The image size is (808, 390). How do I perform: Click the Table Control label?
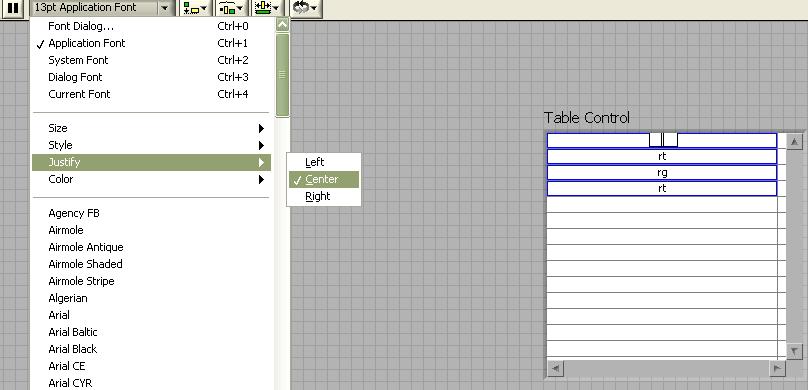click(587, 118)
